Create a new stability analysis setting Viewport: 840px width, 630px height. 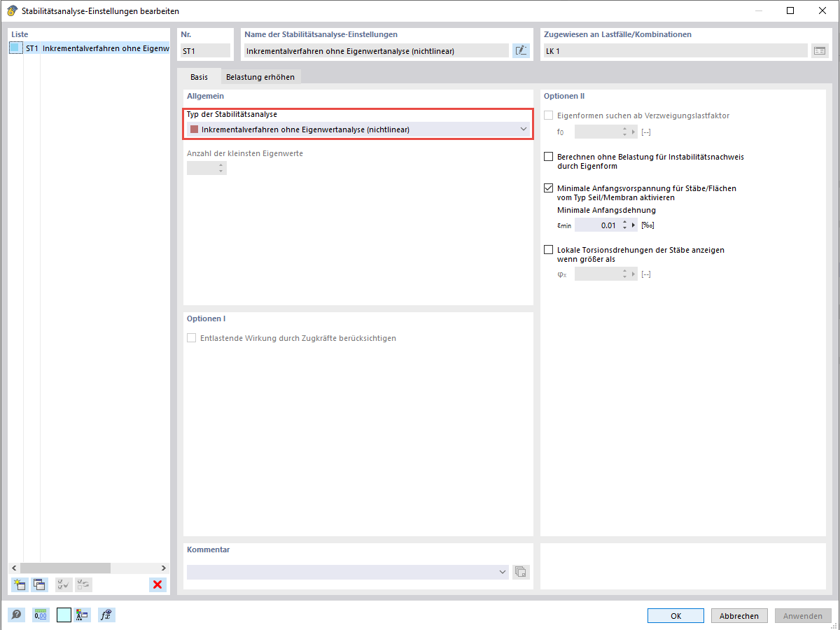(20, 584)
